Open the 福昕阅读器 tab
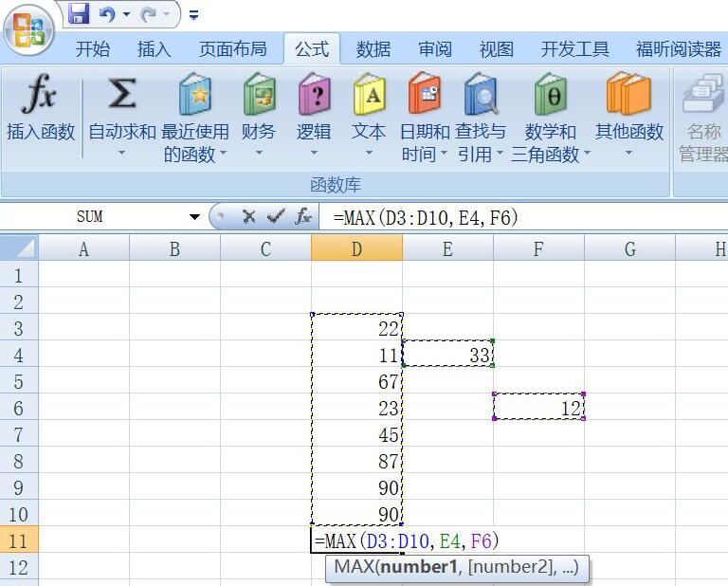This screenshot has height=586, width=728. (x=679, y=48)
